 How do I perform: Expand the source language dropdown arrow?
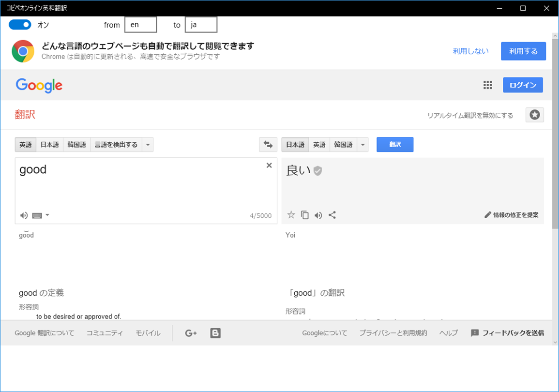(x=148, y=144)
